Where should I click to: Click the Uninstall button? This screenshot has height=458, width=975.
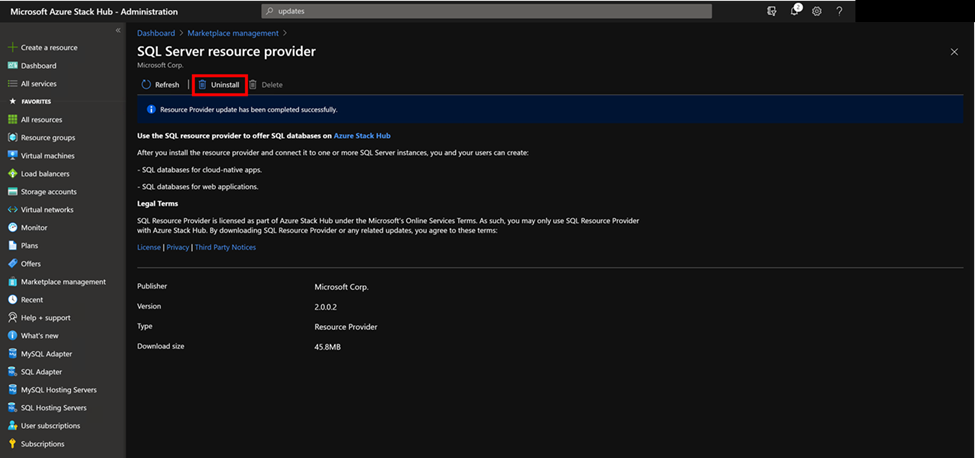pos(219,85)
